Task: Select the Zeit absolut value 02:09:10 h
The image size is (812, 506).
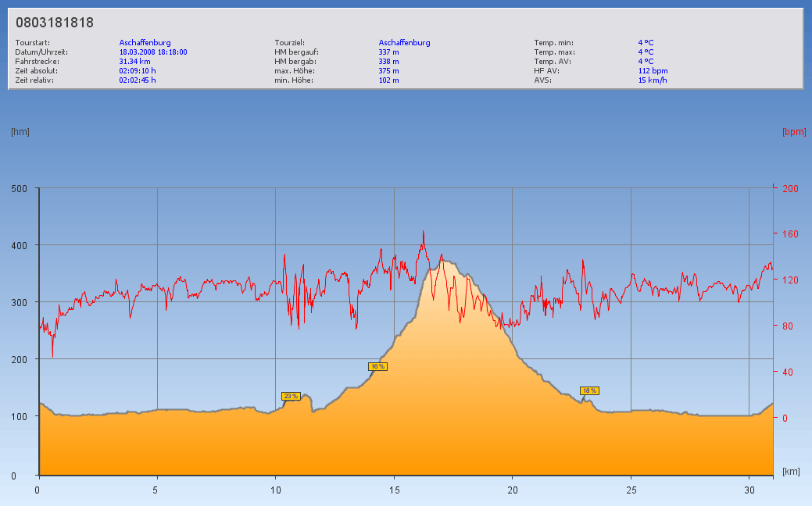Action: pyautogui.click(x=138, y=71)
